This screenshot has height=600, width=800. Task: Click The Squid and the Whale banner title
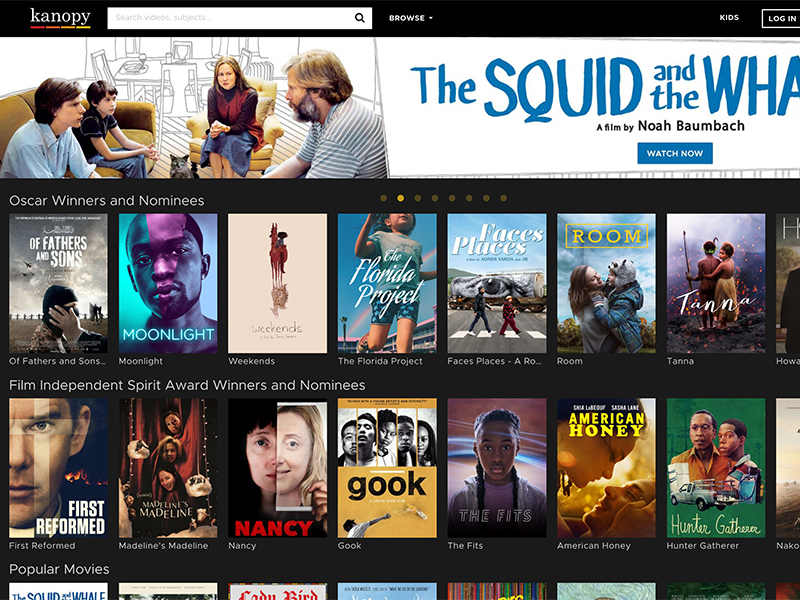coord(605,88)
